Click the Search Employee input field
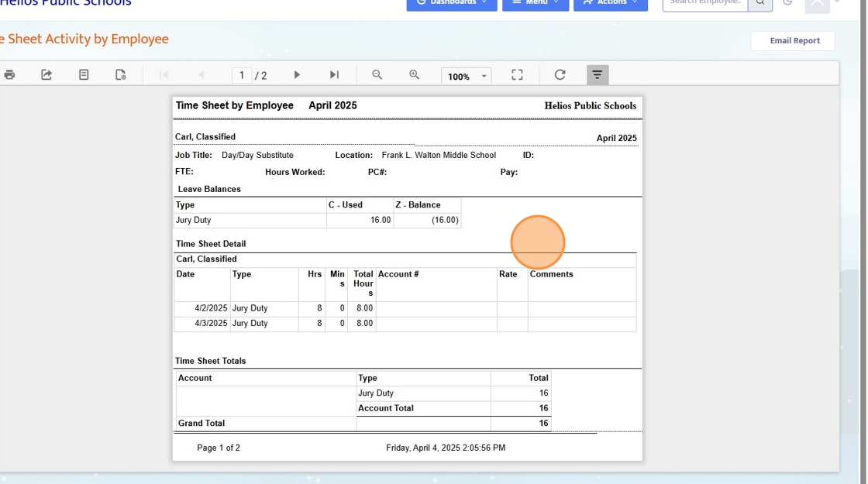The height and width of the screenshot is (484, 868). [x=705, y=3]
